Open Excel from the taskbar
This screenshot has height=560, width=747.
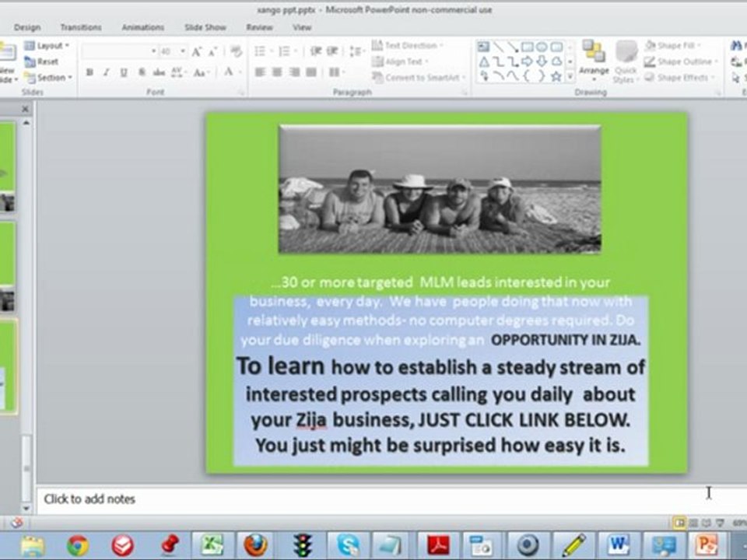pyautogui.click(x=212, y=545)
